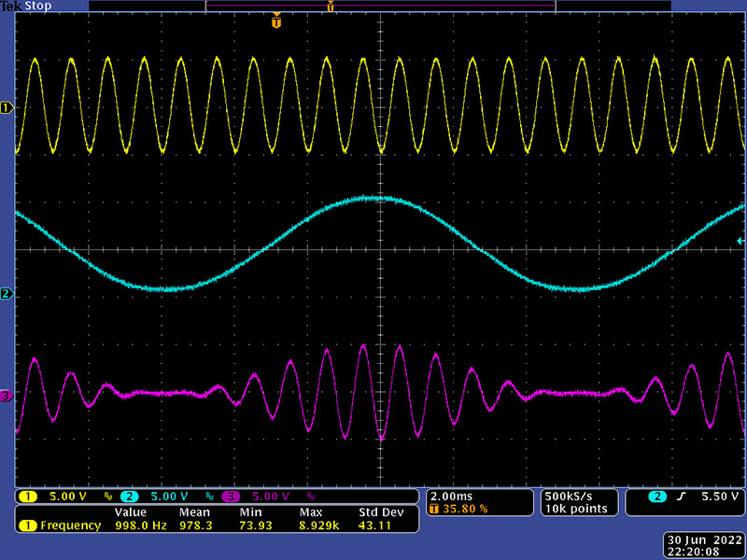
Task: Click the orange trigger position marker
Action: coord(275,22)
